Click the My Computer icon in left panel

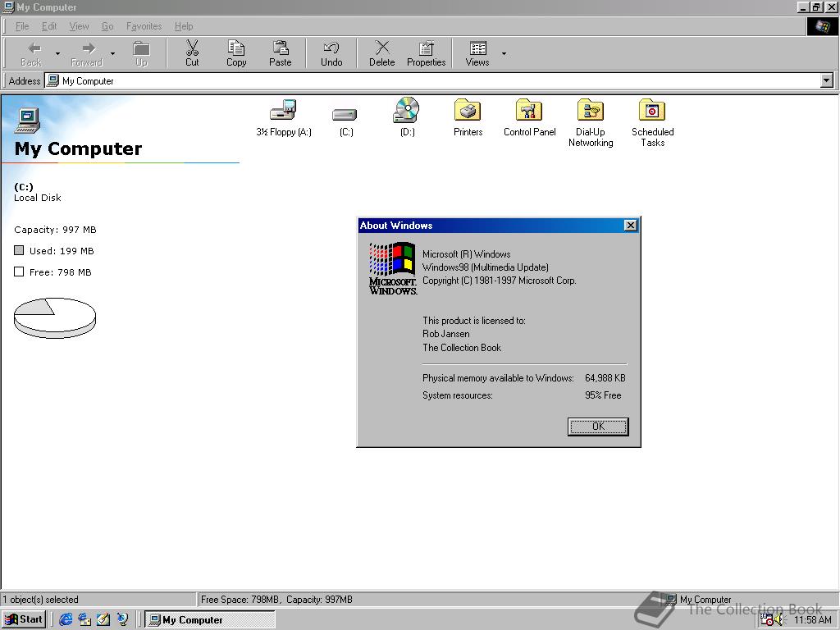pyautogui.click(x=28, y=120)
